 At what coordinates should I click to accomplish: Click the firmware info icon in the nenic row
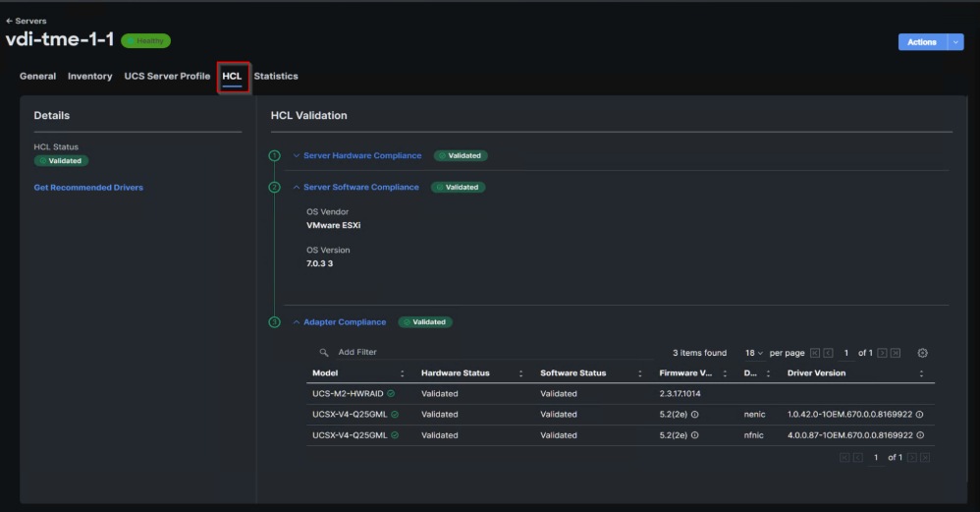(x=695, y=415)
